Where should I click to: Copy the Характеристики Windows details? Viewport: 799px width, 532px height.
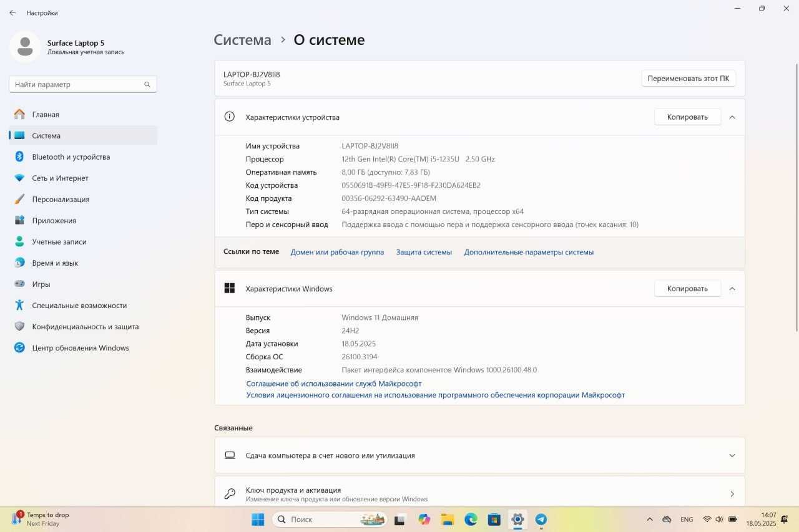[x=687, y=288]
